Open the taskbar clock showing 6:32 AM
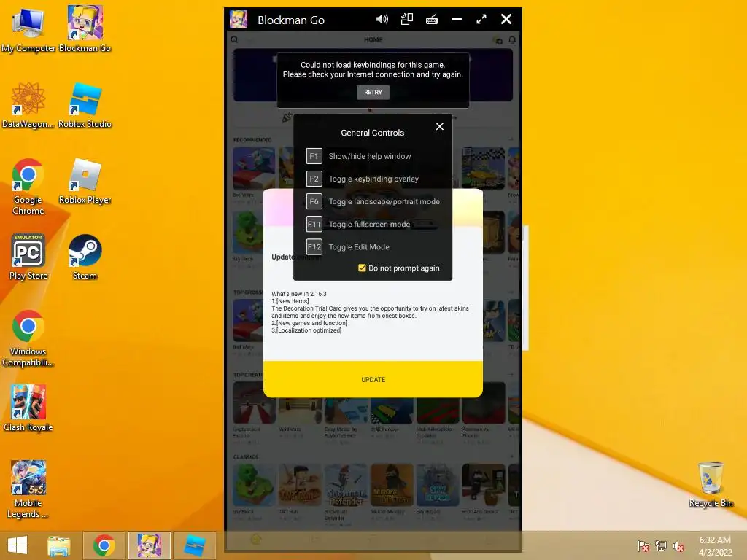The height and width of the screenshot is (560, 747). [715, 546]
